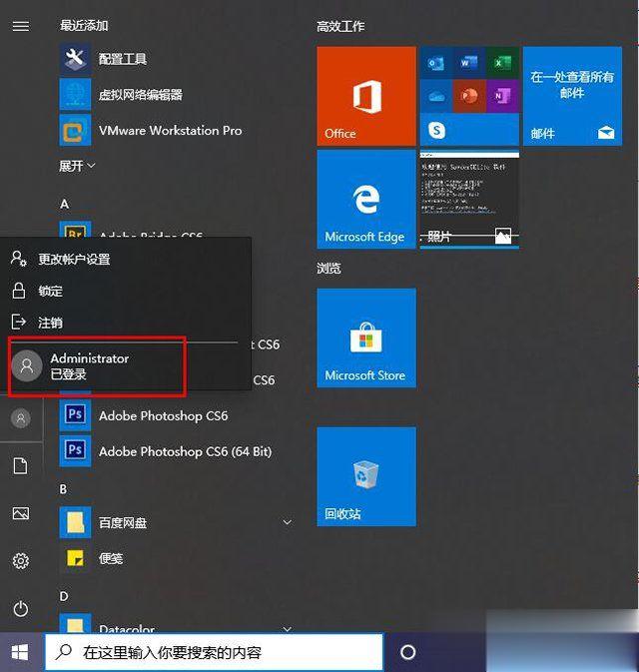The height and width of the screenshot is (672, 639).
Task: Open the PowerPoint mini tile
Action: (x=469, y=96)
